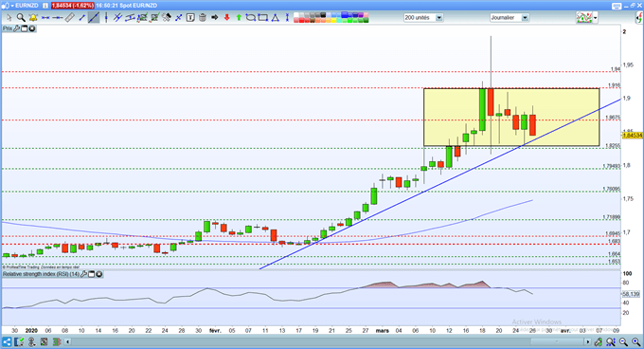Click the mars month label on the time axis
Screen dimensions: 644x349
pyautogui.click(x=382, y=330)
